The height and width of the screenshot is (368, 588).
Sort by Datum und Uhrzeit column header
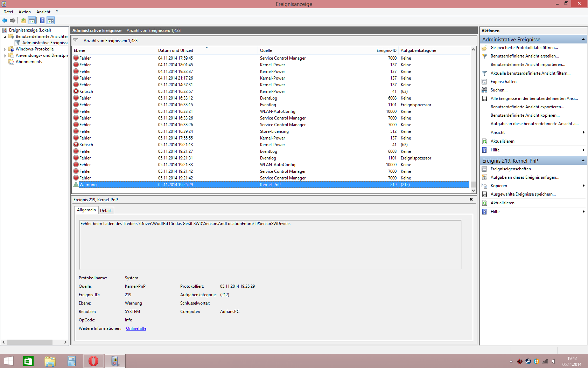pos(207,50)
